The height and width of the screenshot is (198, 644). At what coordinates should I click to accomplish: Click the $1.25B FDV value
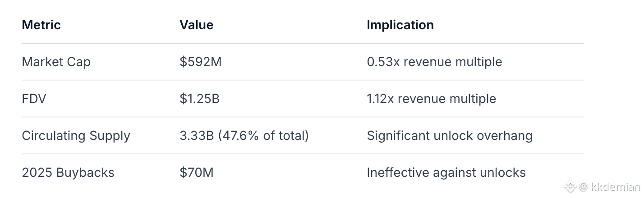pos(199,99)
